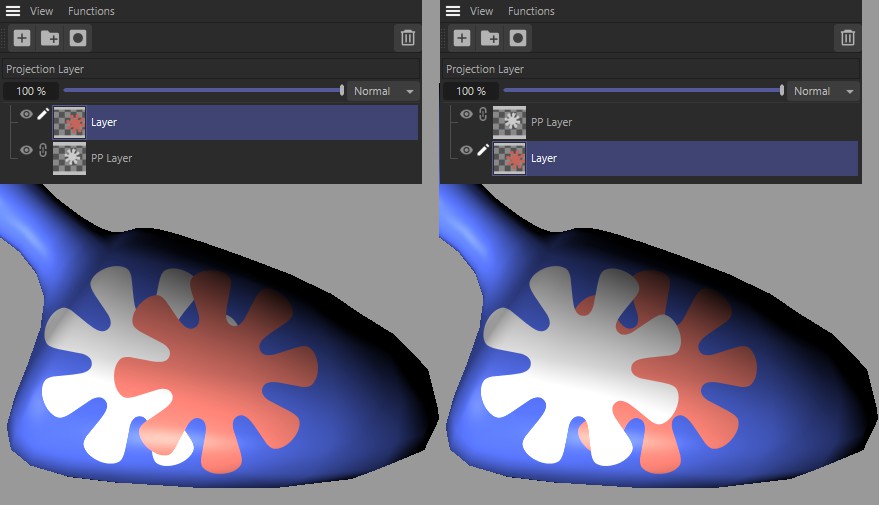
Task: Toggle visibility of PP Layer in right panel
Action: click(x=466, y=114)
